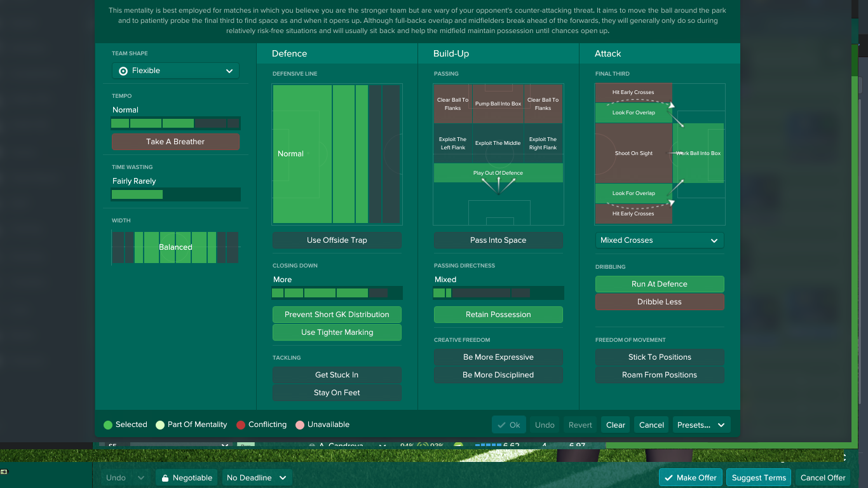Adjust the Closing Down slider bar
The height and width of the screenshot is (488, 868).
tap(337, 293)
